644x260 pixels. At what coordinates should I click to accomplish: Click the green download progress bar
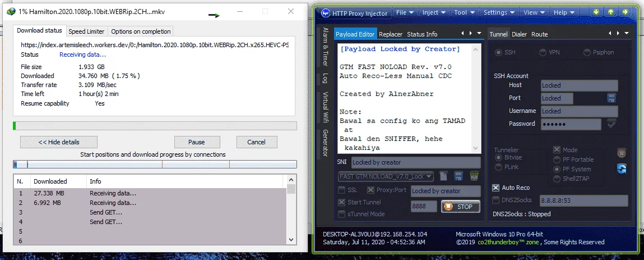(x=155, y=125)
